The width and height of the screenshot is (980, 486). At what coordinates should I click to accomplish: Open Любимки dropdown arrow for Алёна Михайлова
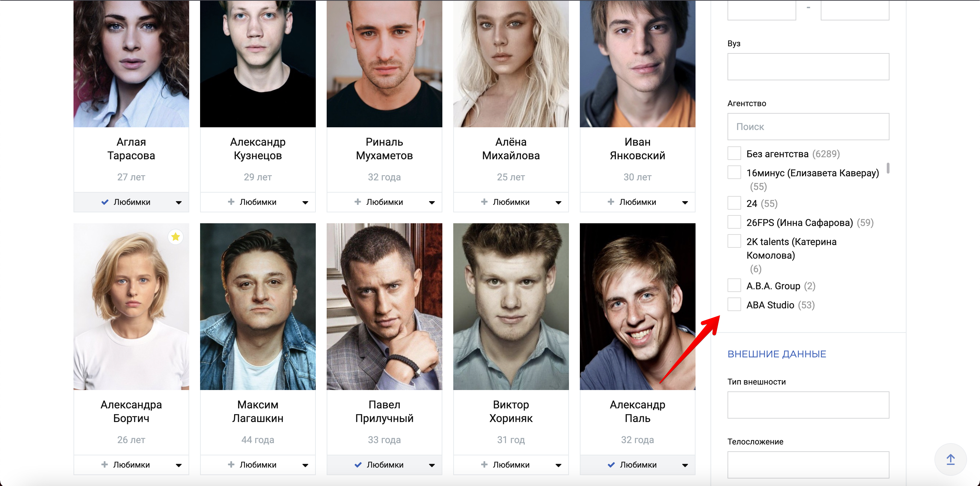click(x=558, y=202)
